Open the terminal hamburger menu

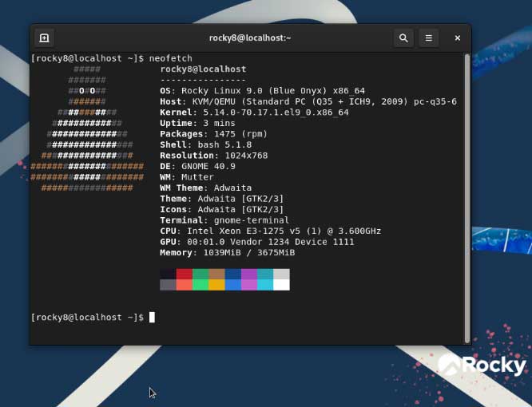coord(428,38)
